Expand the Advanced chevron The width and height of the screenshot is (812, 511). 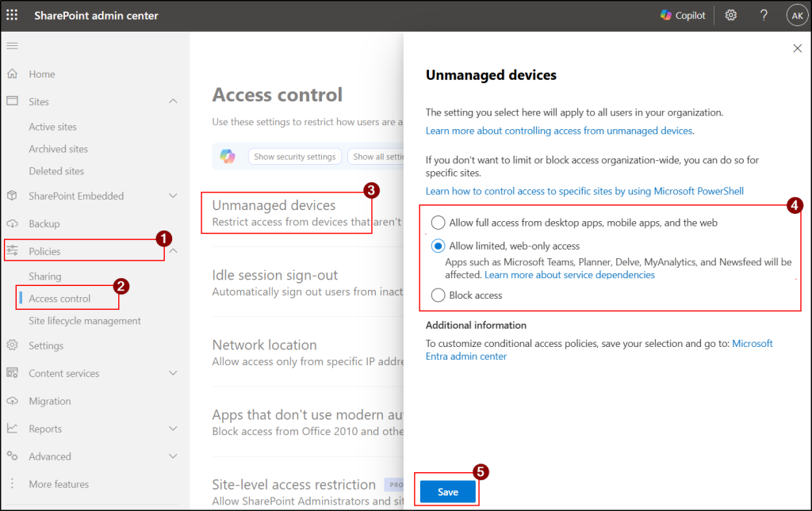[x=174, y=456]
